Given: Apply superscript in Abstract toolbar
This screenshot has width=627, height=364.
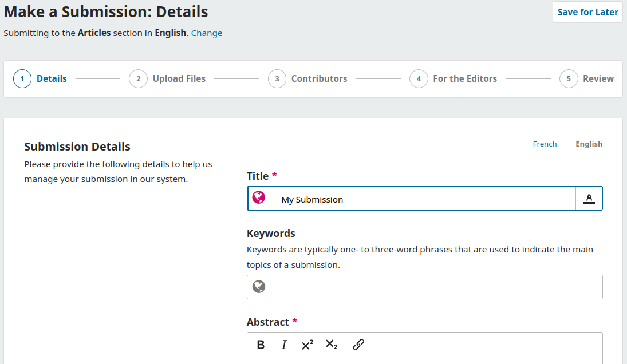Looking at the screenshot, I should 307,345.
